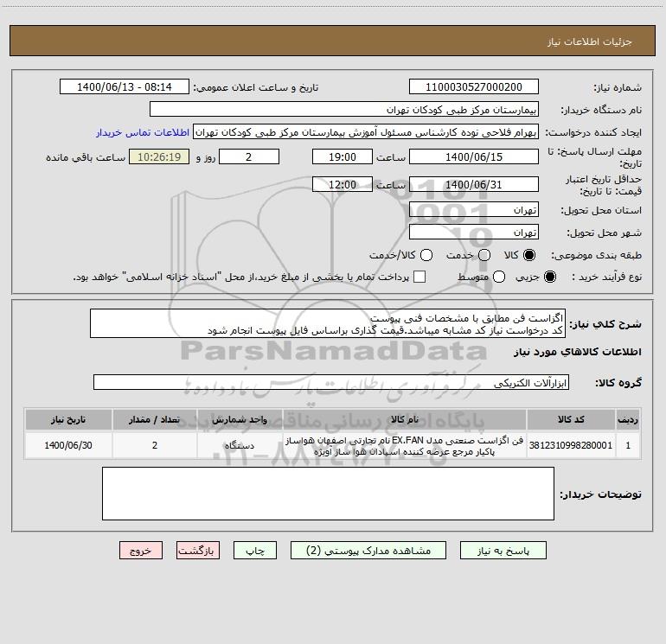Select متوسط purchase type radio
The width and height of the screenshot is (666, 644).
click(484, 277)
